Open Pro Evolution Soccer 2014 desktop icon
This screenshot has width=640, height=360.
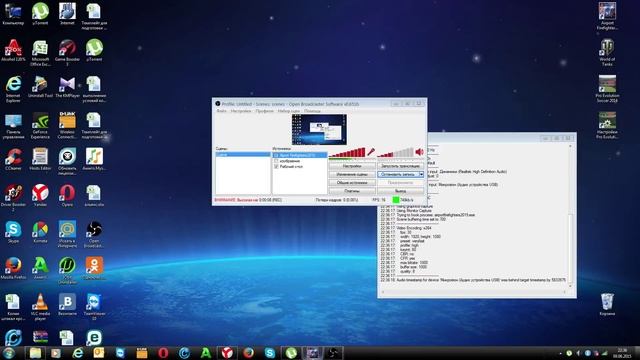point(607,89)
